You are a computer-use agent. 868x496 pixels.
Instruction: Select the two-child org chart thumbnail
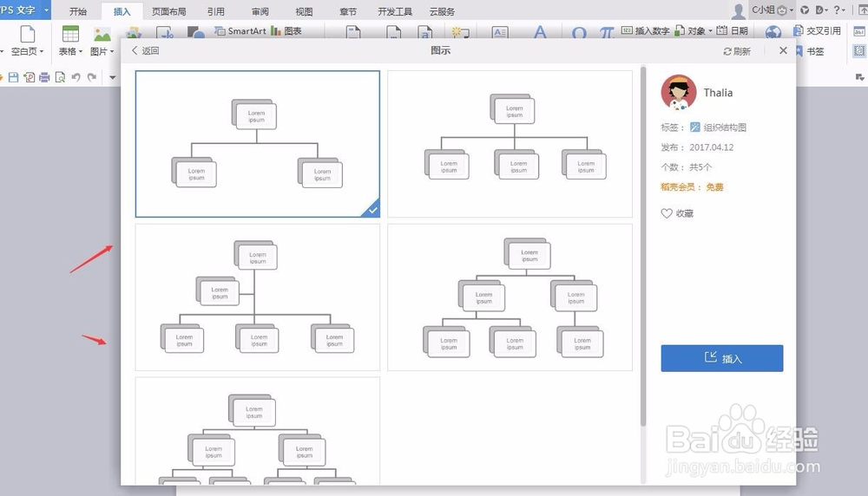[258, 144]
